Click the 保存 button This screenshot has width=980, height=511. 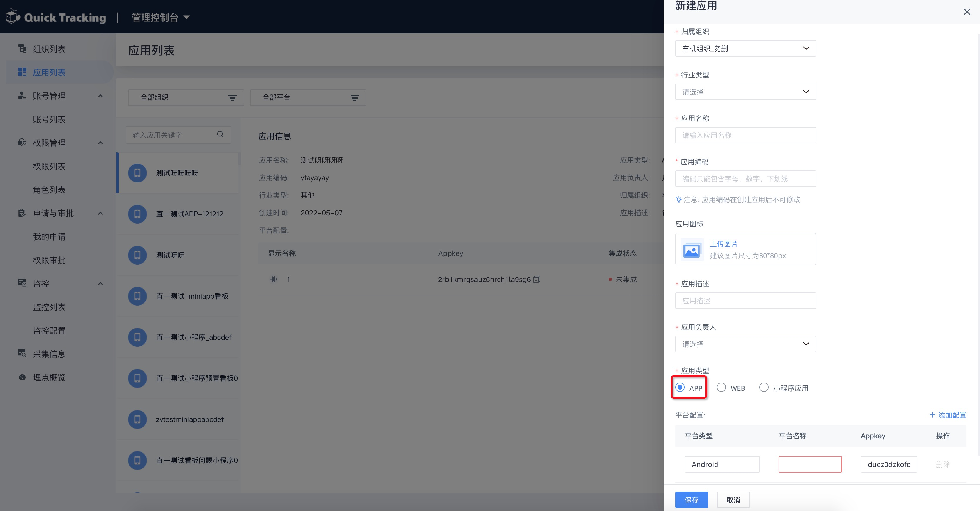691,500
